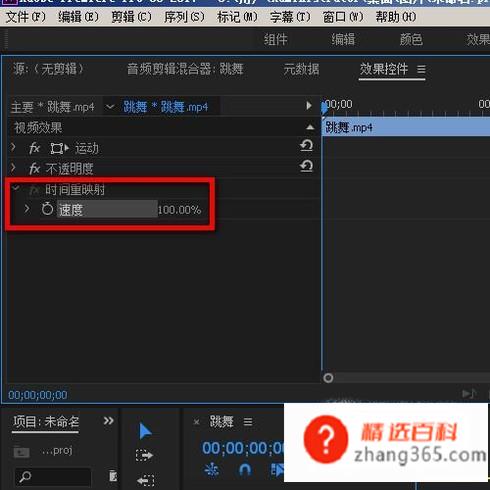Expand the 速度 property
The height and width of the screenshot is (490, 490).
27,209
